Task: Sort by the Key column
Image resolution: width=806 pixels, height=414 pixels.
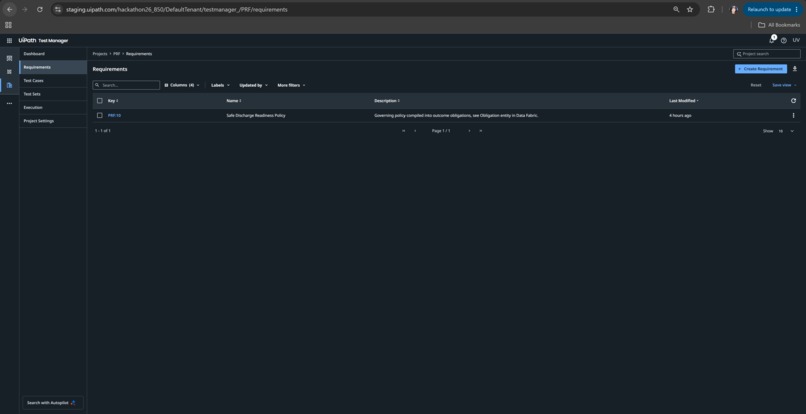Action: click(x=113, y=101)
